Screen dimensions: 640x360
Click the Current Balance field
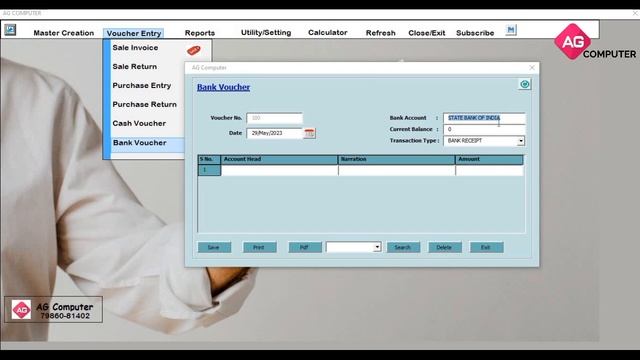click(484, 129)
